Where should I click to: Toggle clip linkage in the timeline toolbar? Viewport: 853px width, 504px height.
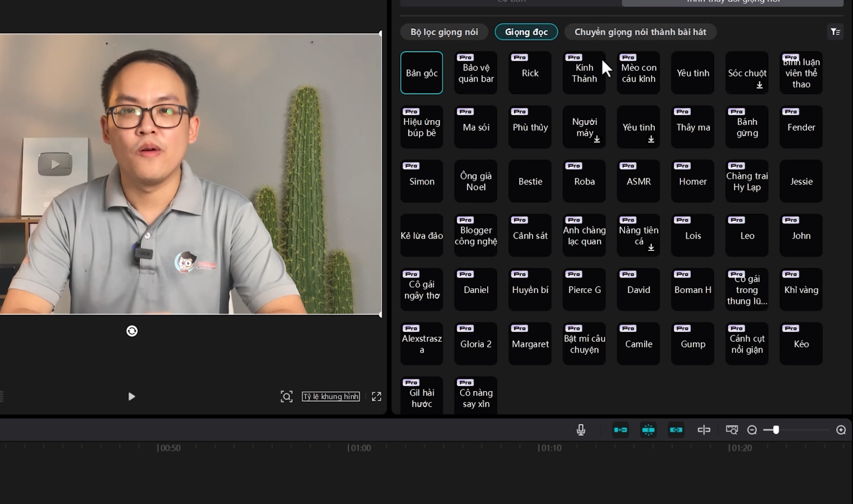click(x=676, y=430)
